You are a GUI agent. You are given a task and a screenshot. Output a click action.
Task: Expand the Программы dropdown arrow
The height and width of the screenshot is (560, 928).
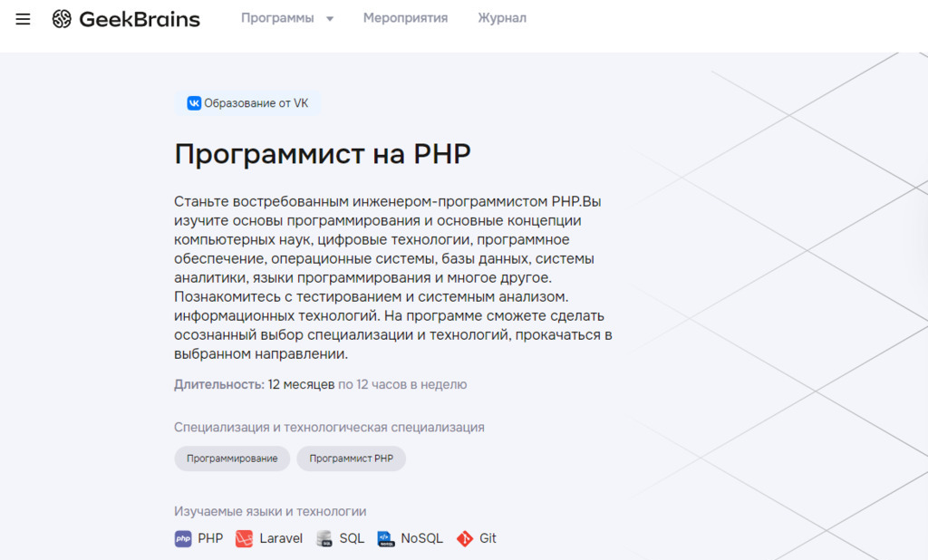330,19
